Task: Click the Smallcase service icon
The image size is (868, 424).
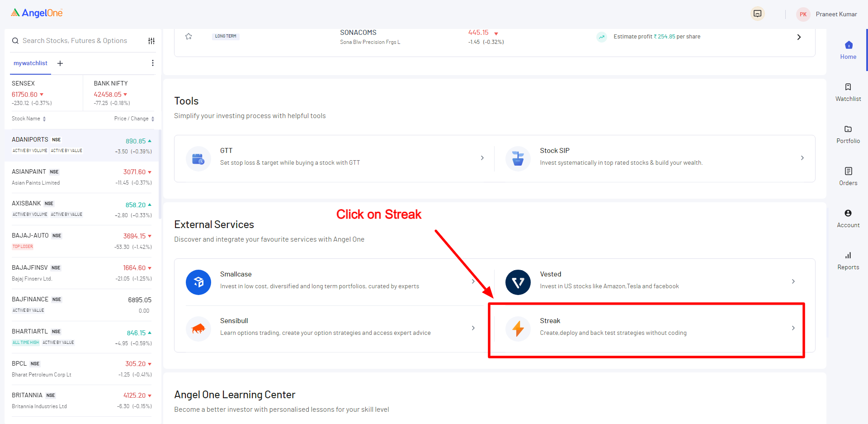Action: [x=198, y=282]
